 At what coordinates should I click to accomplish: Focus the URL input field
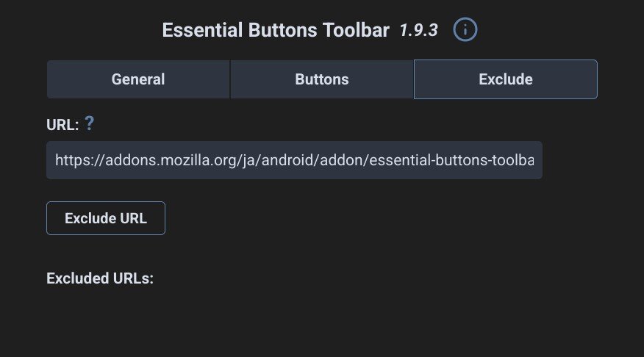(294, 160)
